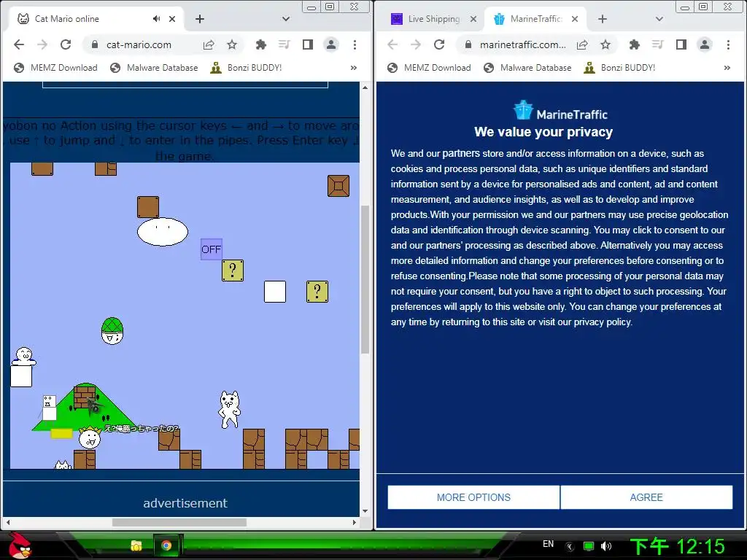
Task: Click the white cloud face in game
Action: [x=163, y=232]
